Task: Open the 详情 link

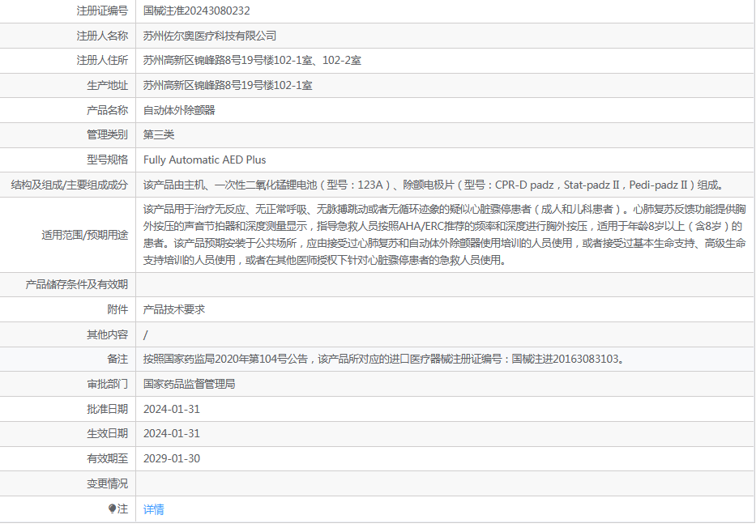Action: (x=154, y=509)
